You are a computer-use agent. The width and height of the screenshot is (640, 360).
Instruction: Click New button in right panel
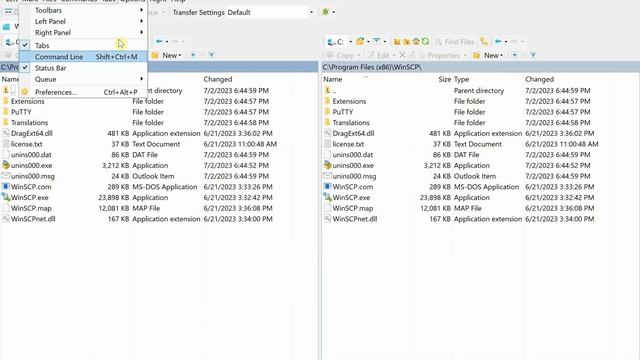pyautogui.click(x=488, y=55)
